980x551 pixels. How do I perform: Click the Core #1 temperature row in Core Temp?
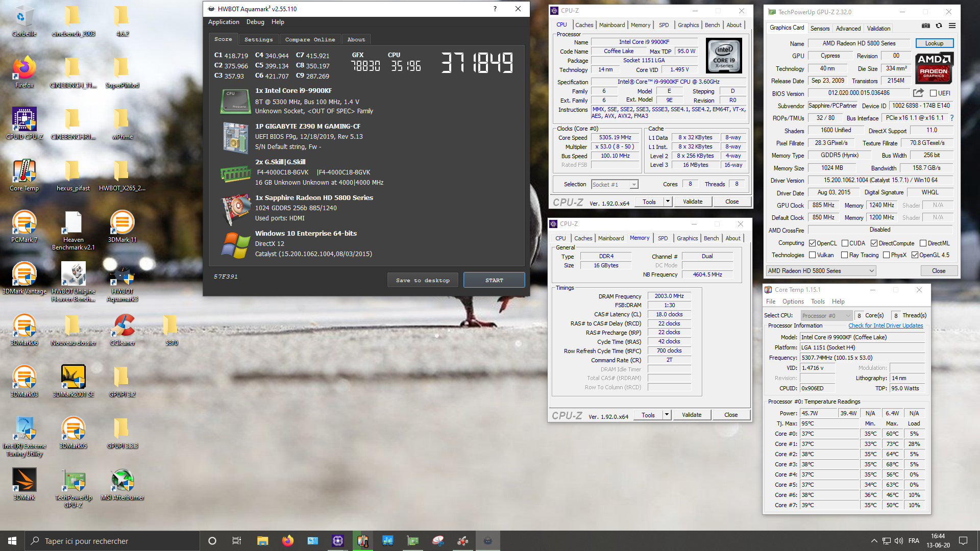pos(848,444)
